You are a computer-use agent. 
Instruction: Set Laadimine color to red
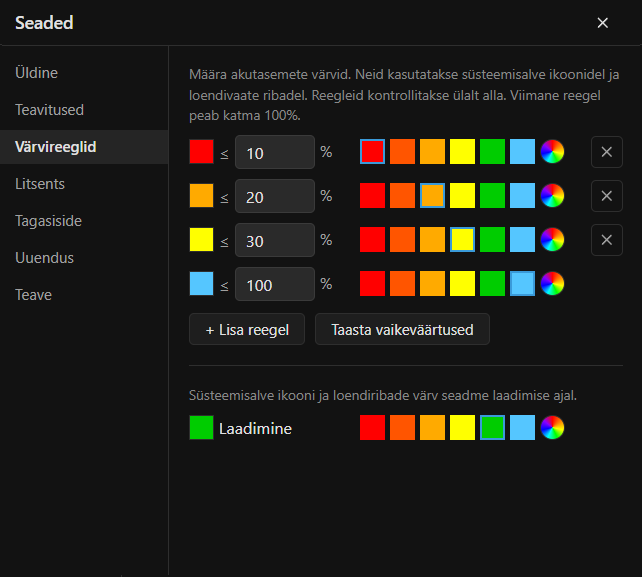(373, 428)
